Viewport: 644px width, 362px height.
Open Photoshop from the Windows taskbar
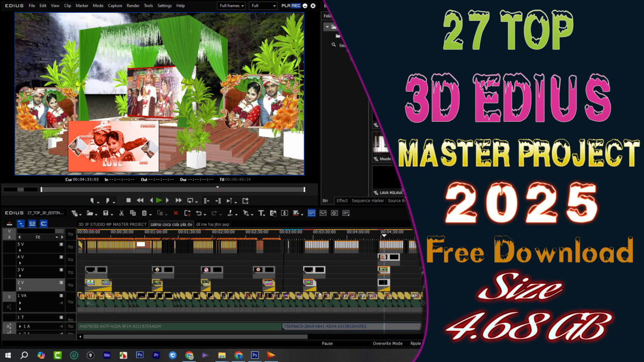[140, 355]
